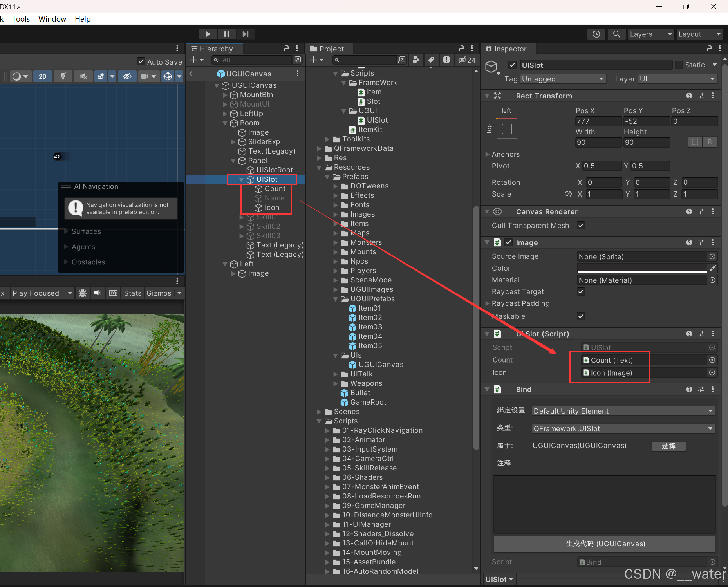Toggle scene effects (skybox) icon

[101, 76]
